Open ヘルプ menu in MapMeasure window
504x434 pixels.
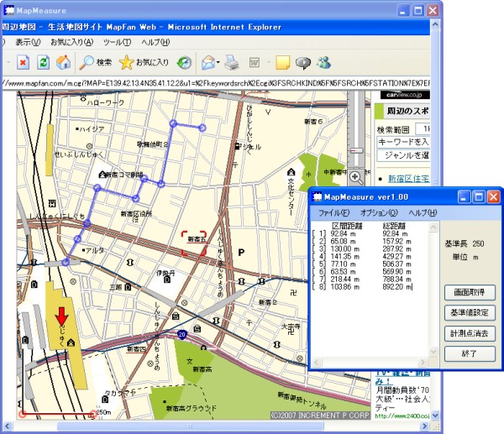(x=422, y=213)
